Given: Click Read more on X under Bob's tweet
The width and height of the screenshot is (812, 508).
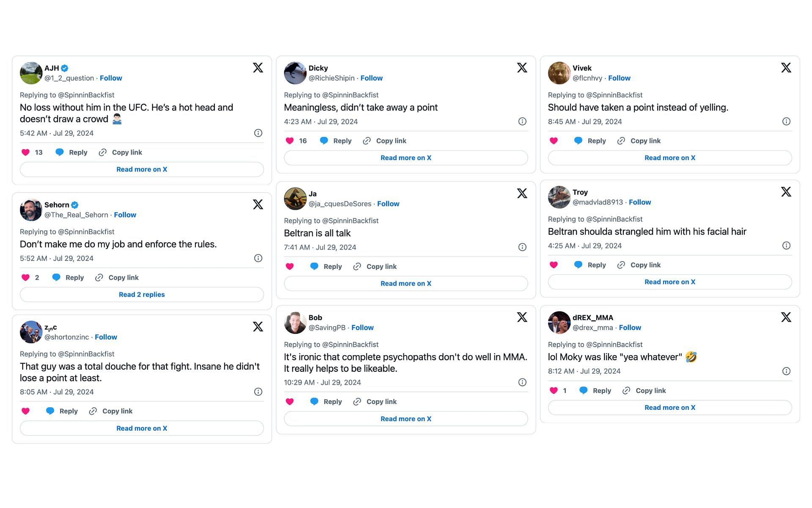Looking at the screenshot, I should tap(406, 419).
